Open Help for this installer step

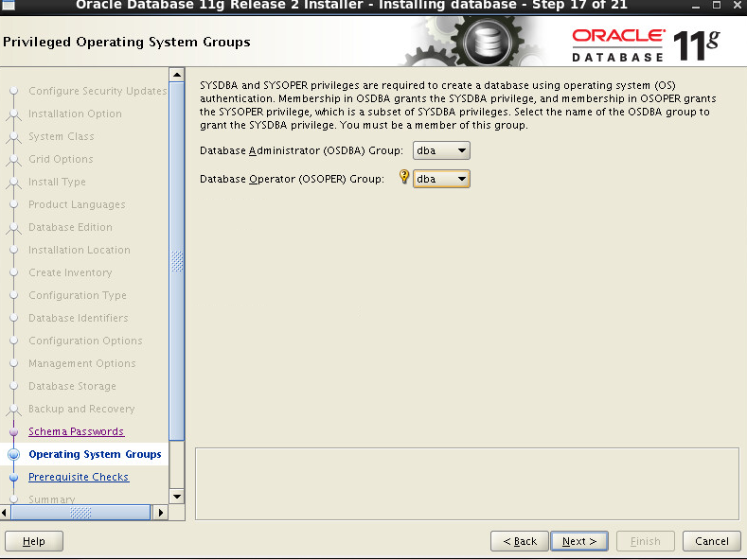(x=34, y=541)
